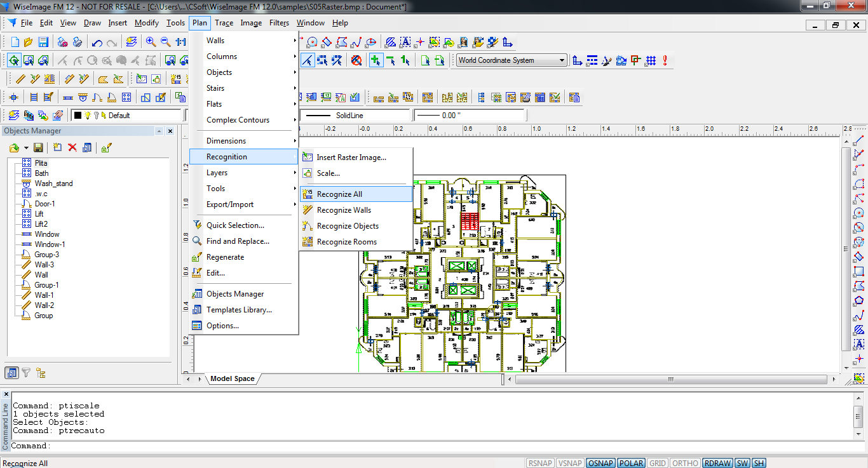The height and width of the screenshot is (468, 868).
Task: Click the red X delete icon in Objects Manager
Action: (72, 147)
